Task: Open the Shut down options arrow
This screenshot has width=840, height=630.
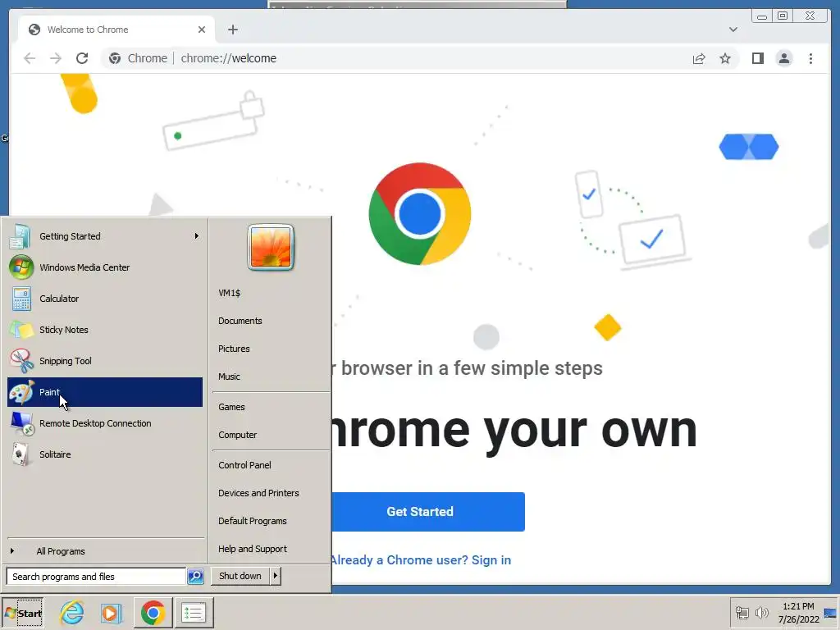Action: click(x=275, y=576)
